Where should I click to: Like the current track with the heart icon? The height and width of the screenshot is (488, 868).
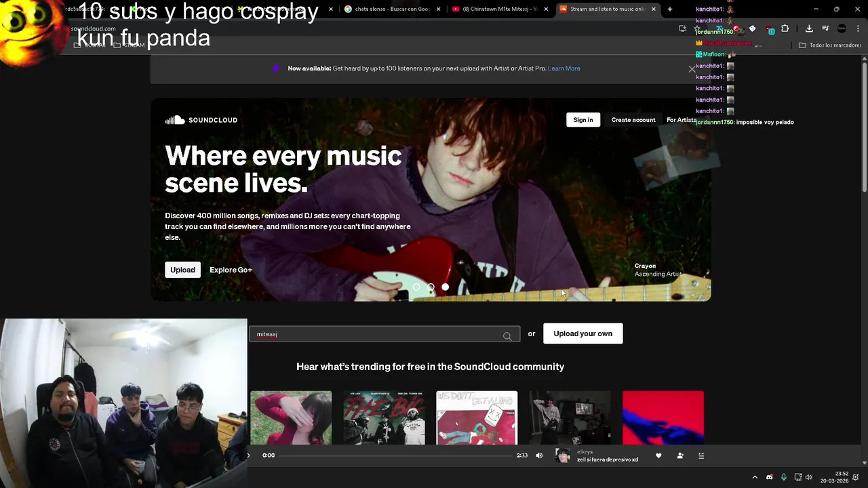point(658,455)
